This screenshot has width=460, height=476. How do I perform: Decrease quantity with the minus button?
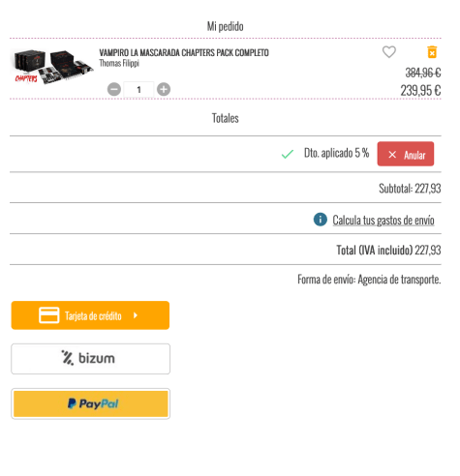114,89
